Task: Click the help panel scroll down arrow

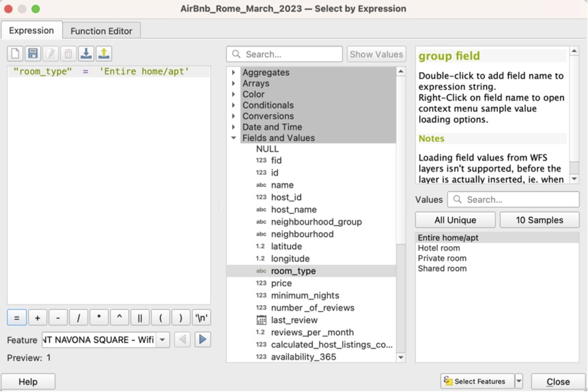Action: click(574, 179)
